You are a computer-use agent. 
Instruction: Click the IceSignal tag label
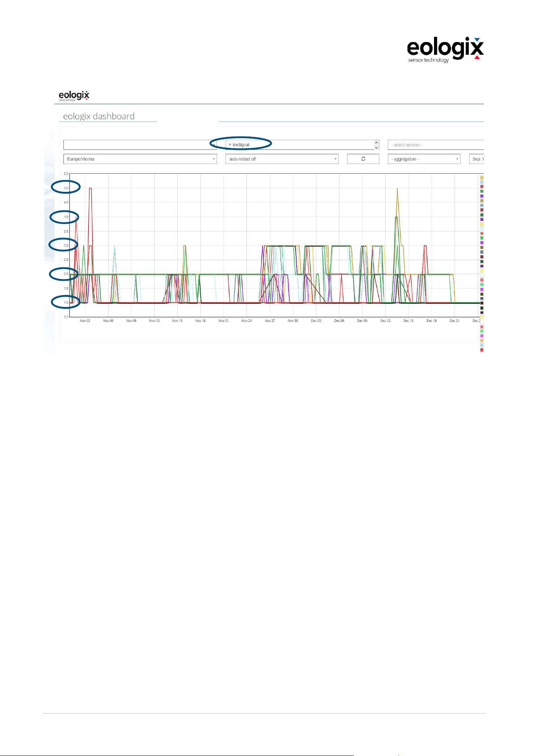(x=241, y=145)
